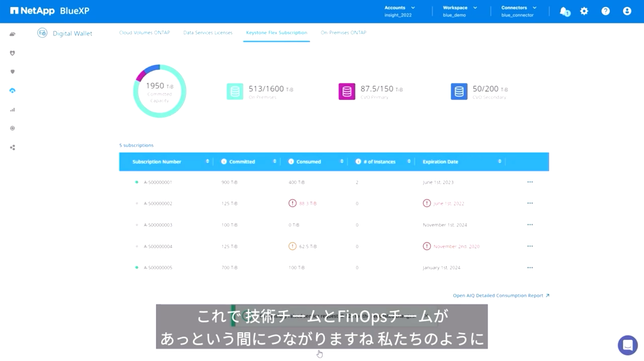Click warning icon beside 88.3 TiB consumed
The width and height of the screenshot is (644, 361).
(293, 203)
